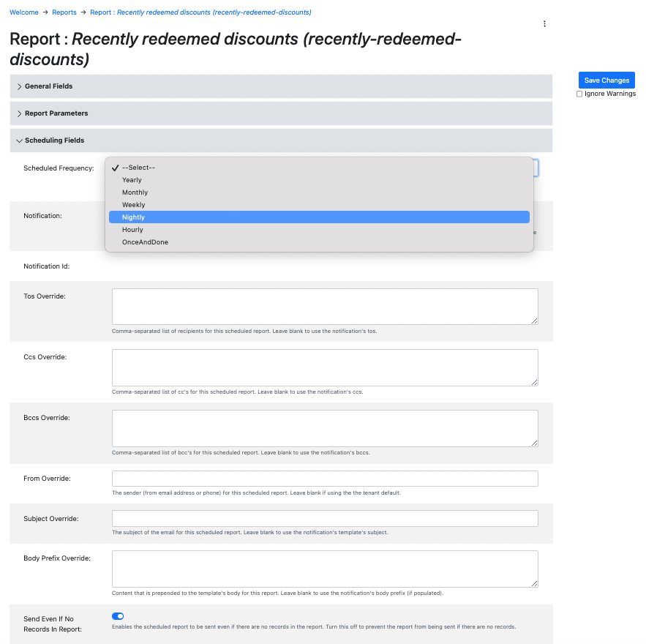The width and height of the screenshot is (646, 644).
Task: Choose the --Select-- option in frequency list
Action: tap(319, 168)
